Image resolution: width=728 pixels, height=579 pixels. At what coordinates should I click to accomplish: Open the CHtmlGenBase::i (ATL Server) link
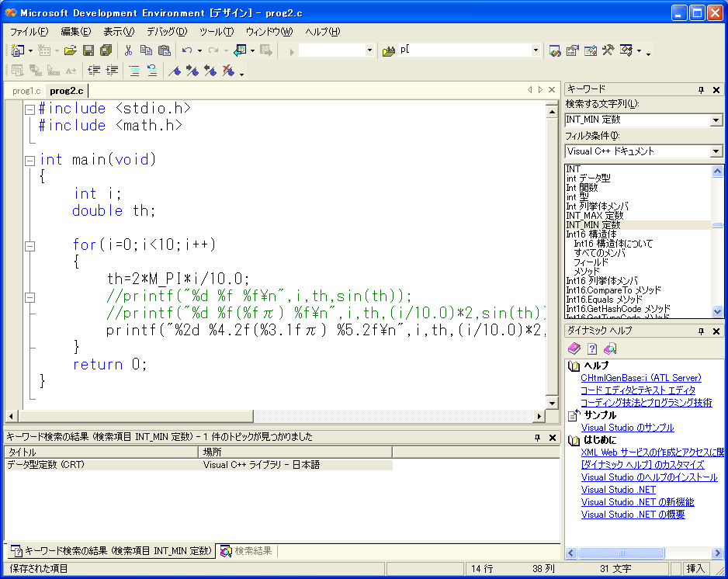pyautogui.click(x=641, y=378)
